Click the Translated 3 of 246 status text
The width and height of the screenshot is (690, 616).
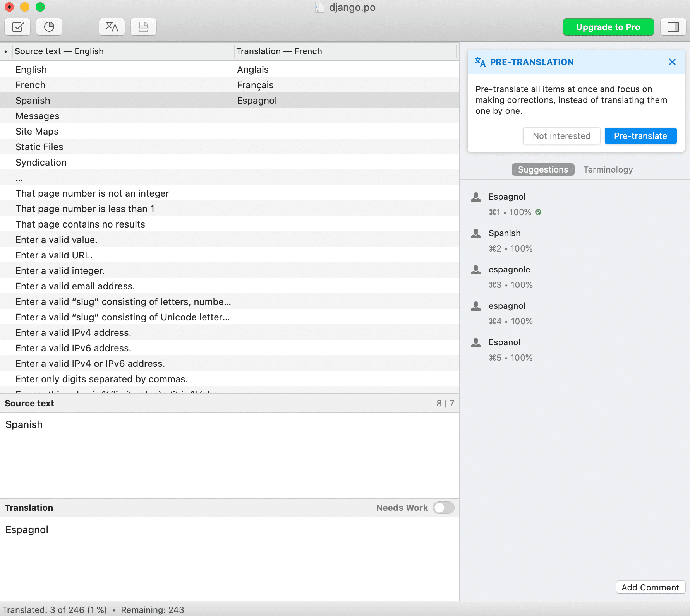click(55, 610)
